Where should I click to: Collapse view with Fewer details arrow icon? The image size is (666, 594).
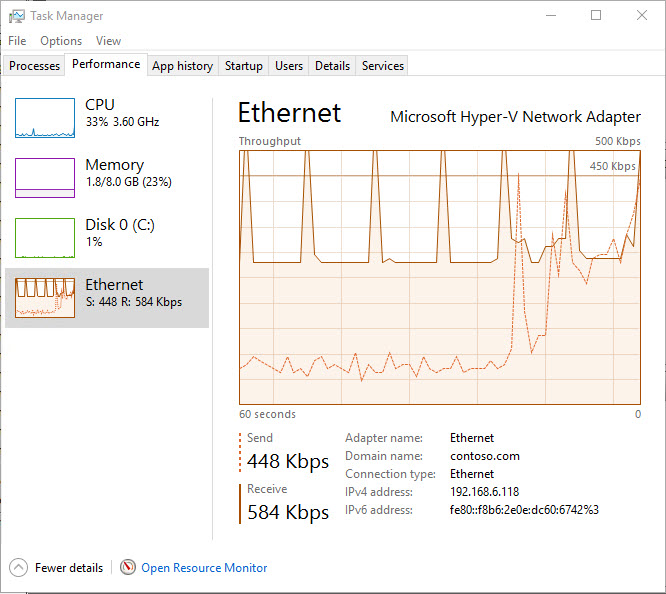(19, 568)
